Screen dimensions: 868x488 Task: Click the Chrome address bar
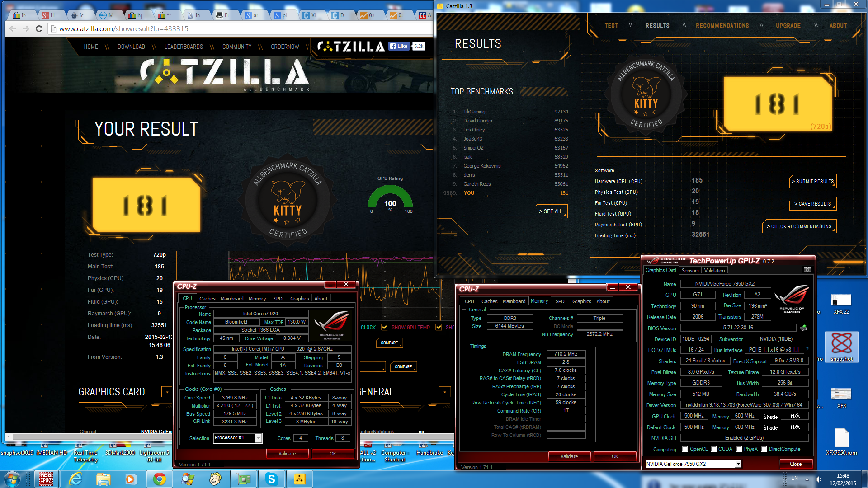[x=240, y=28]
